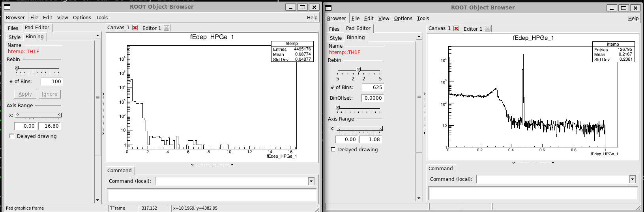Image resolution: width=644 pixels, height=212 pixels.
Task: Open the Options menu in left window
Action: click(82, 18)
